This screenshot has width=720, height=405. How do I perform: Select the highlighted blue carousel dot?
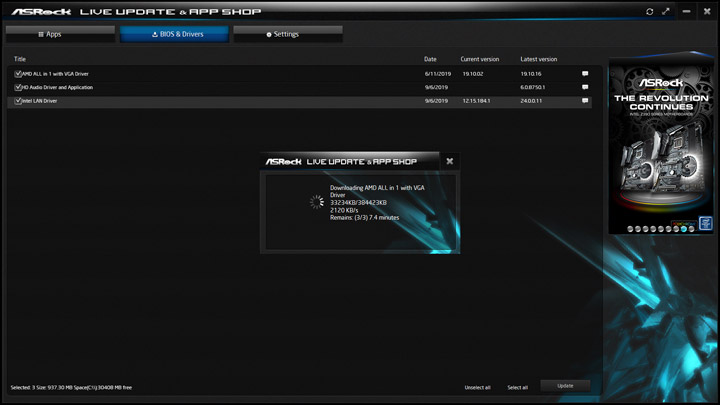click(x=684, y=229)
